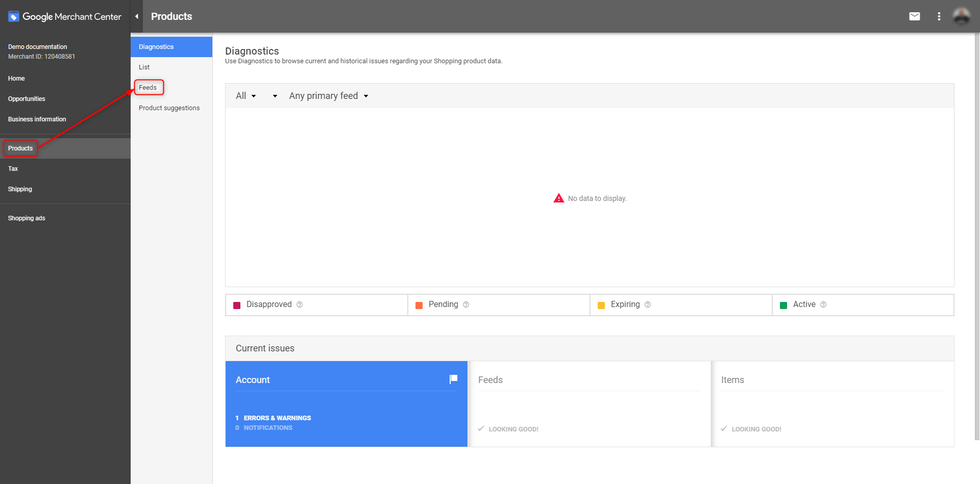Click the Feeds card checkmark icon

[x=481, y=428]
